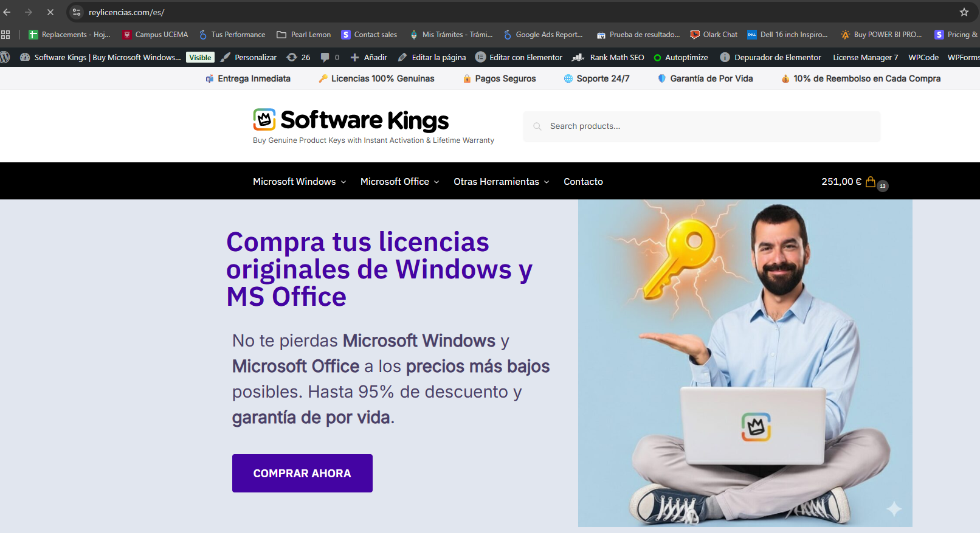Open Pearl Lemon bookmark folder
Image resolution: width=980 pixels, height=535 pixels.
click(x=304, y=35)
